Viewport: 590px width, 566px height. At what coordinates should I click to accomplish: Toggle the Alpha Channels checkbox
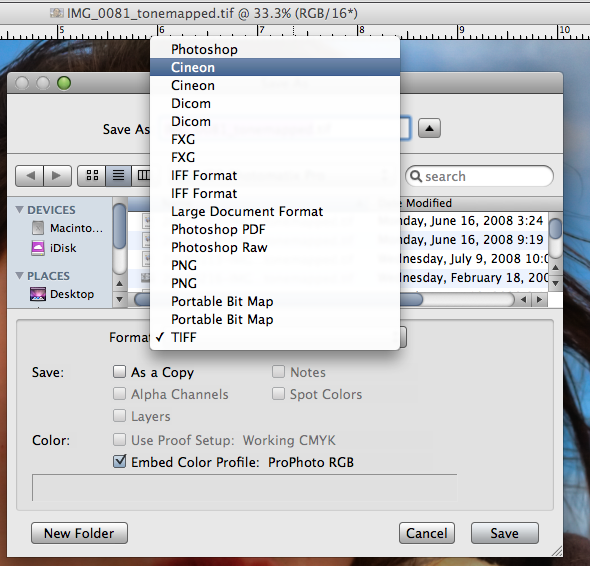point(119,394)
